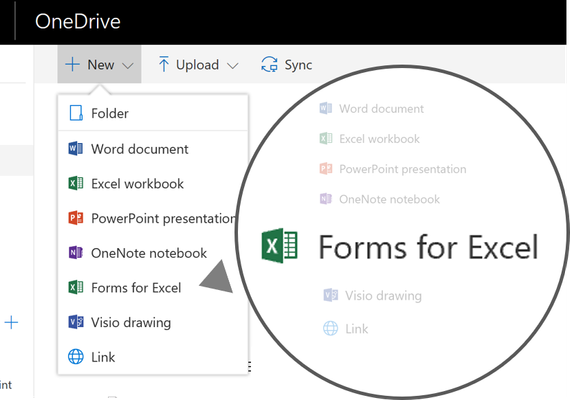Click the OneDrive header title
Screen dimensions: 570x400
[x=78, y=21]
